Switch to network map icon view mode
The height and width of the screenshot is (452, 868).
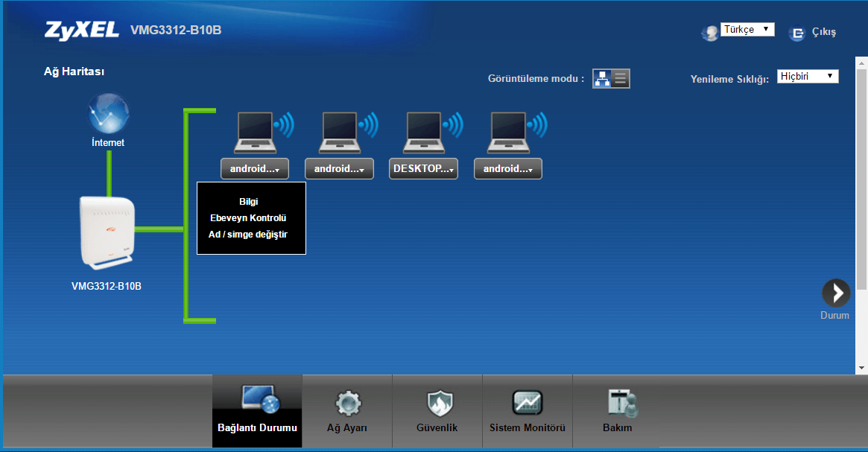tap(601, 78)
